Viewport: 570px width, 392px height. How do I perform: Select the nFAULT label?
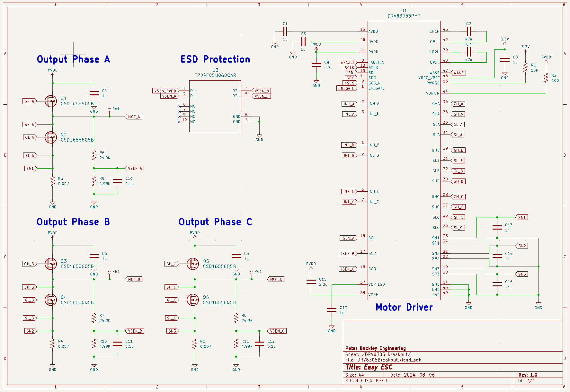[x=348, y=62]
